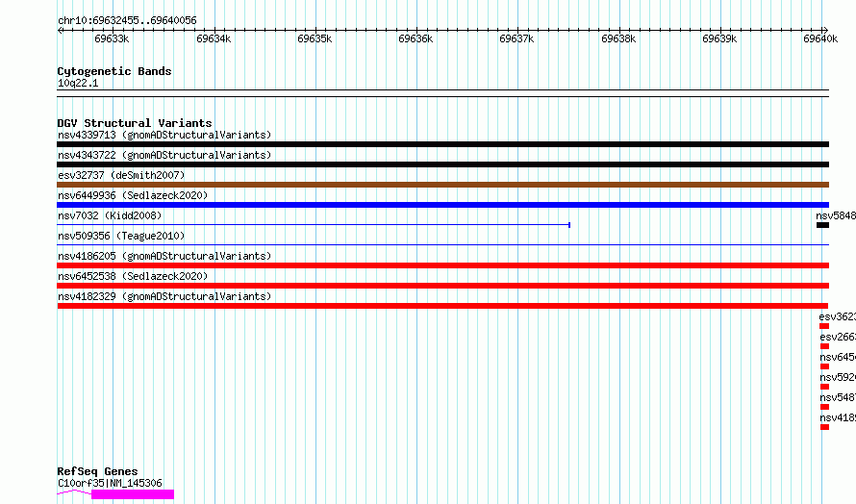Click the Cytogenetic Bands track title

114,71
